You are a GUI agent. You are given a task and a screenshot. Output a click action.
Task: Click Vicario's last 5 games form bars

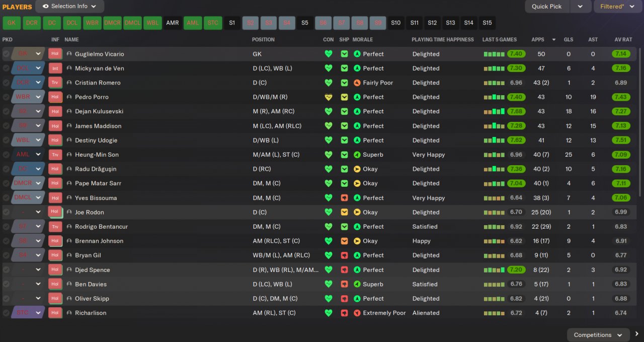494,54
